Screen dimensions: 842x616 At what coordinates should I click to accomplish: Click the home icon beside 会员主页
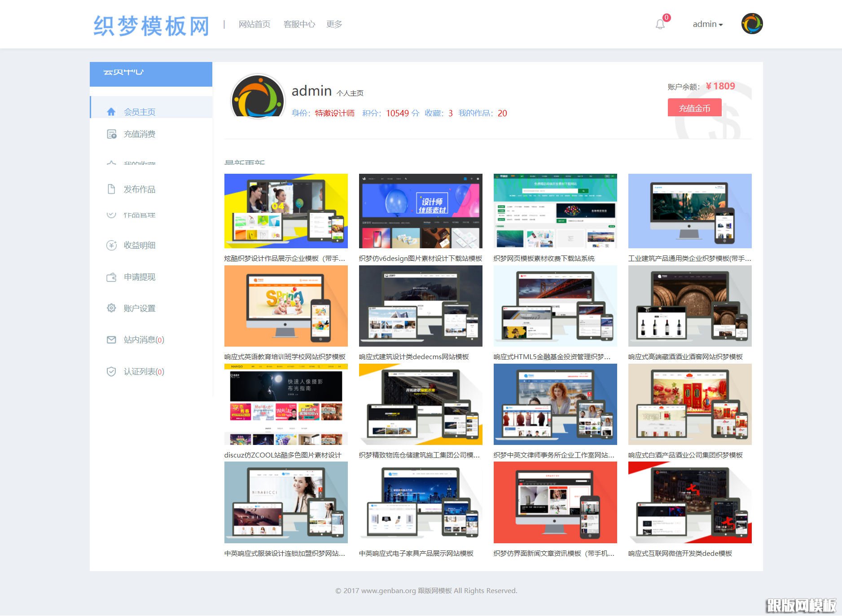coord(111,112)
